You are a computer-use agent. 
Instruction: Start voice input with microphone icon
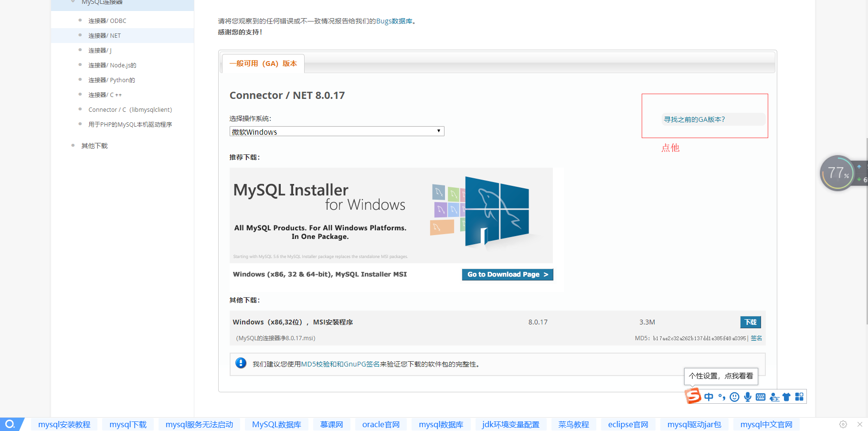coord(748,397)
